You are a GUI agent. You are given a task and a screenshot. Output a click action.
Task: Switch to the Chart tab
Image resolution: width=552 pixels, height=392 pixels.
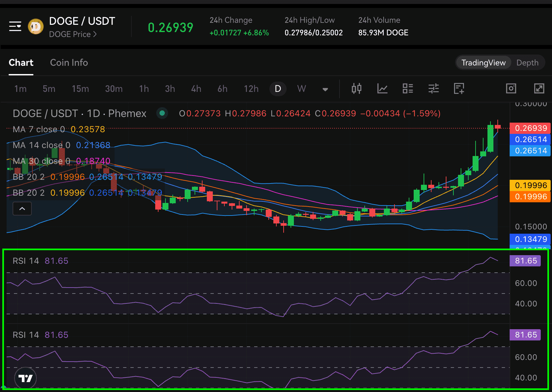[x=21, y=63]
